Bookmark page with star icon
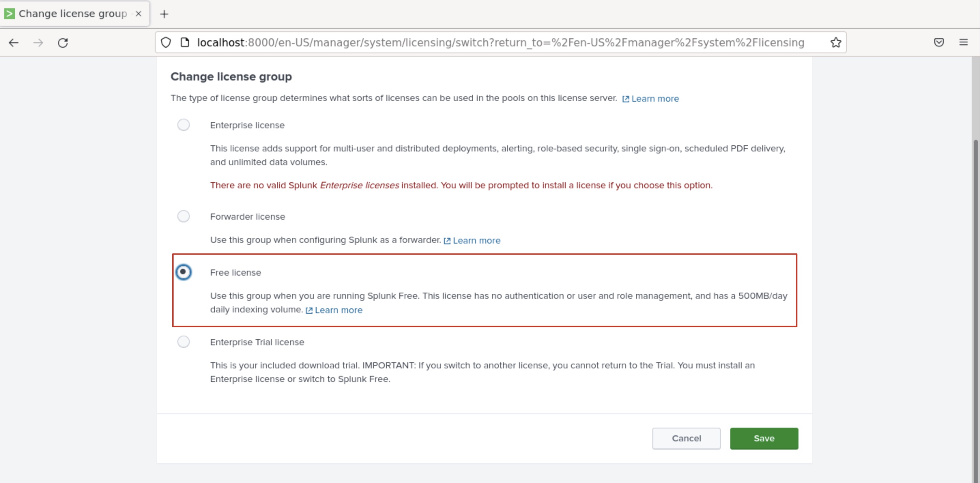Image resolution: width=980 pixels, height=483 pixels. [x=835, y=43]
